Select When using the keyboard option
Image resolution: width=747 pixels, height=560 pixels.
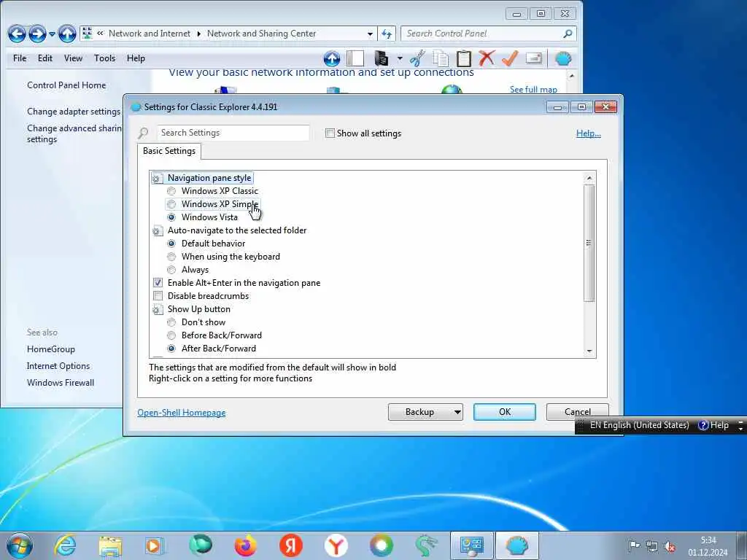[x=171, y=257]
